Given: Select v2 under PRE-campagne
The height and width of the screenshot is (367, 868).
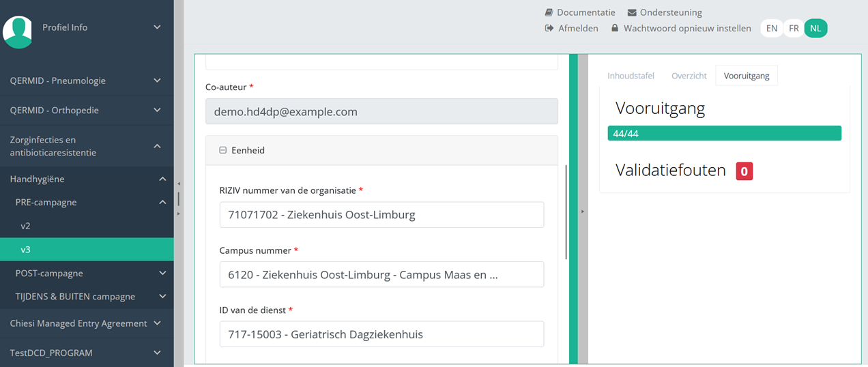Looking at the screenshot, I should coord(26,226).
